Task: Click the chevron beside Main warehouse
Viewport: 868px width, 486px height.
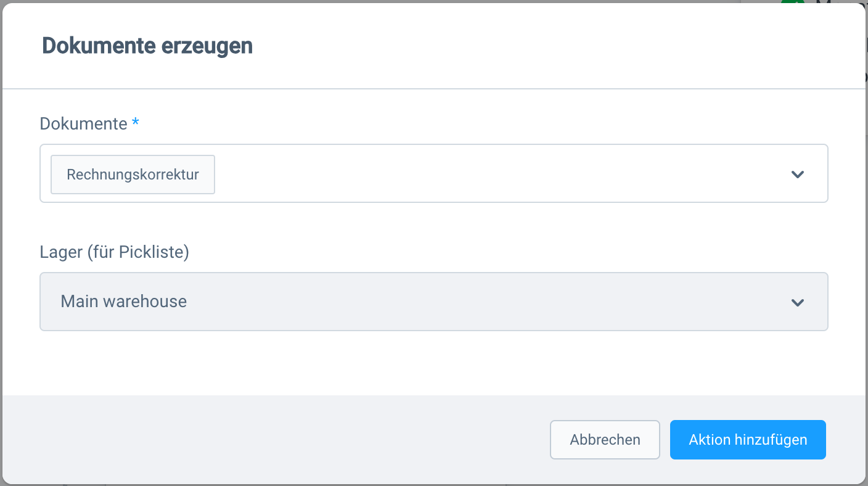Action: (x=797, y=302)
